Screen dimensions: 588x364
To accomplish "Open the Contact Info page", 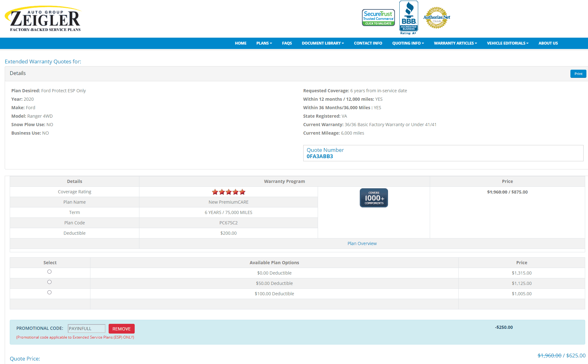I will (368, 43).
